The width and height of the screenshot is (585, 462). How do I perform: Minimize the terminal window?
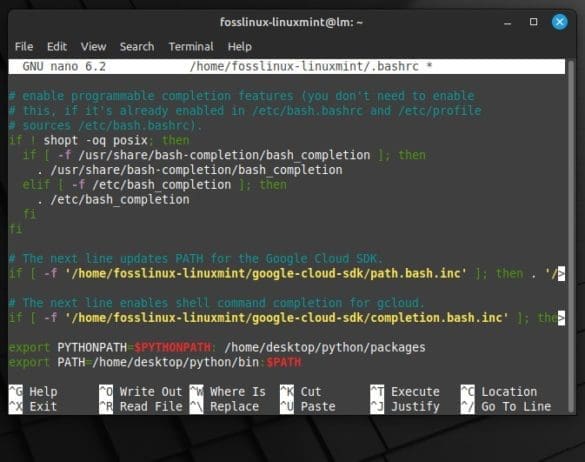pos(507,22)
